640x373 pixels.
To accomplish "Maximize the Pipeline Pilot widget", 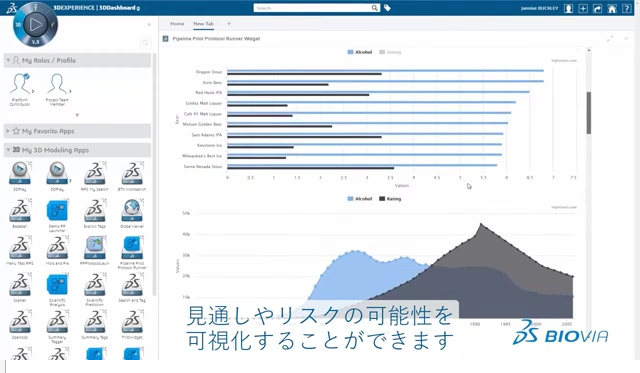I will point(610,38).
